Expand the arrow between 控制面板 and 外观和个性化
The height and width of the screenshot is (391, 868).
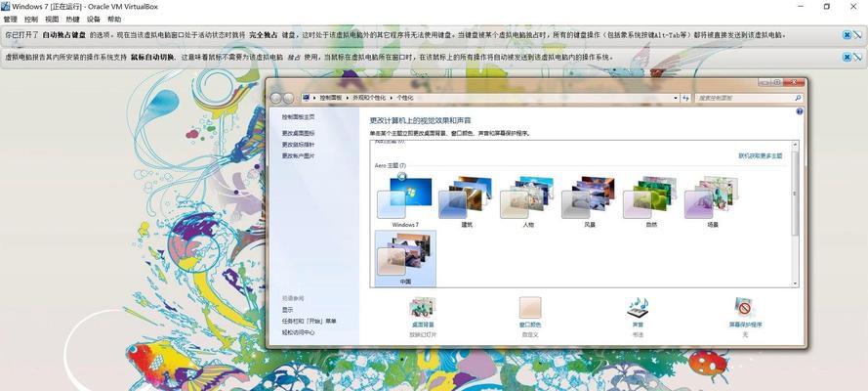(349, 98)
